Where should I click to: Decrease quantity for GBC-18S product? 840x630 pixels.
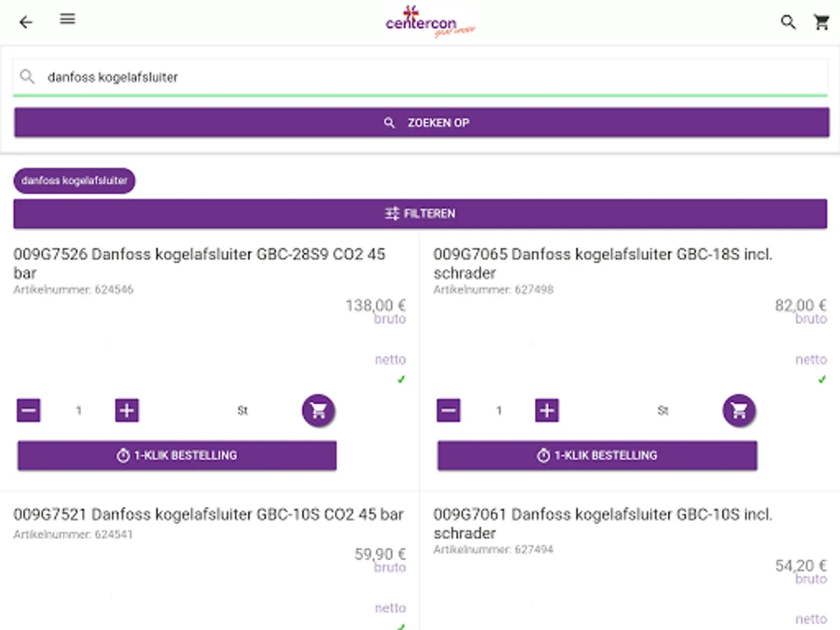449,410
